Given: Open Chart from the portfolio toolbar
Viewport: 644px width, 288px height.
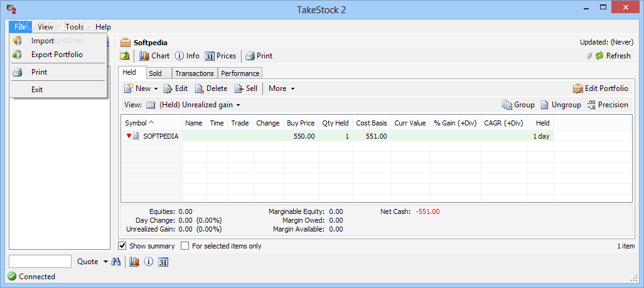Looking at the screenshot, I should 154,56.
